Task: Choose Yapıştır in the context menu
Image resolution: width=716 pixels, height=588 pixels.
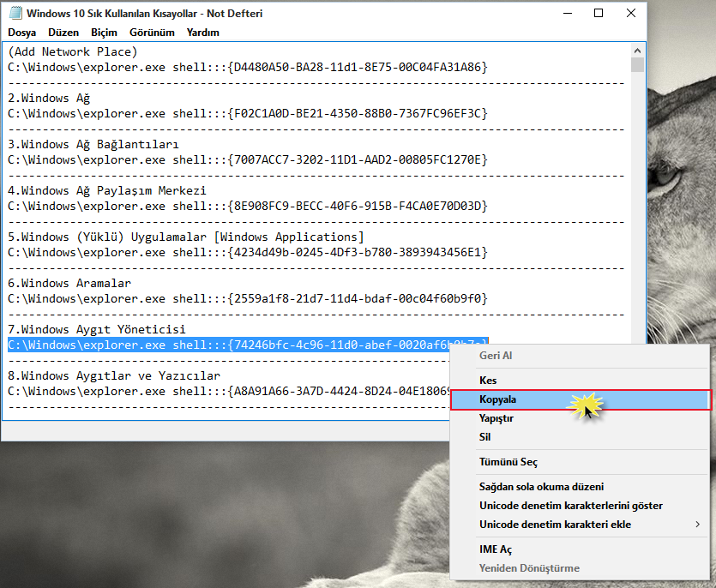Action: (580, 418)
